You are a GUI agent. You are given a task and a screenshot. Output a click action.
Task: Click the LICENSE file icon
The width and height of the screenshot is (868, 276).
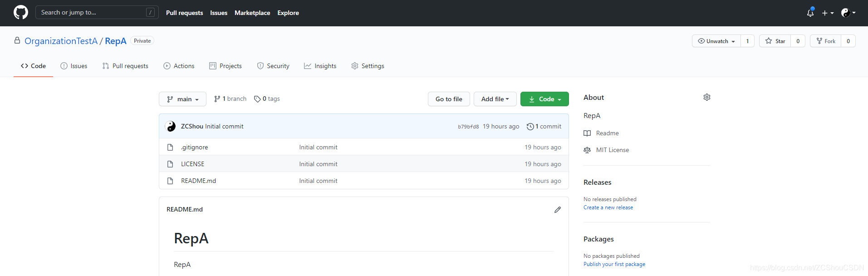pyautogui.click(x=170, y=164)
